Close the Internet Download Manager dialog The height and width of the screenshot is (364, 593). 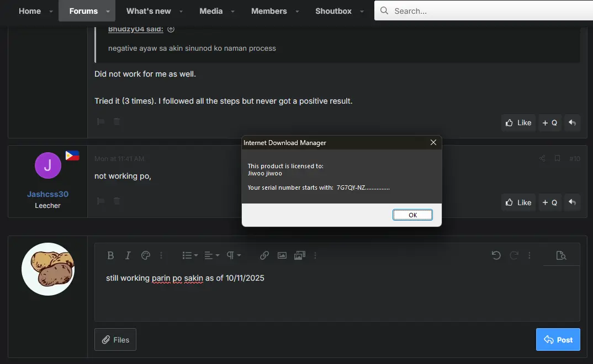[x=433, y=142]
